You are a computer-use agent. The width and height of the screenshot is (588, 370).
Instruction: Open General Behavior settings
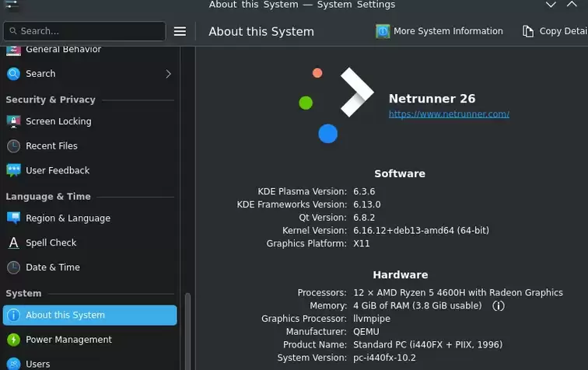tap(89, 51)
